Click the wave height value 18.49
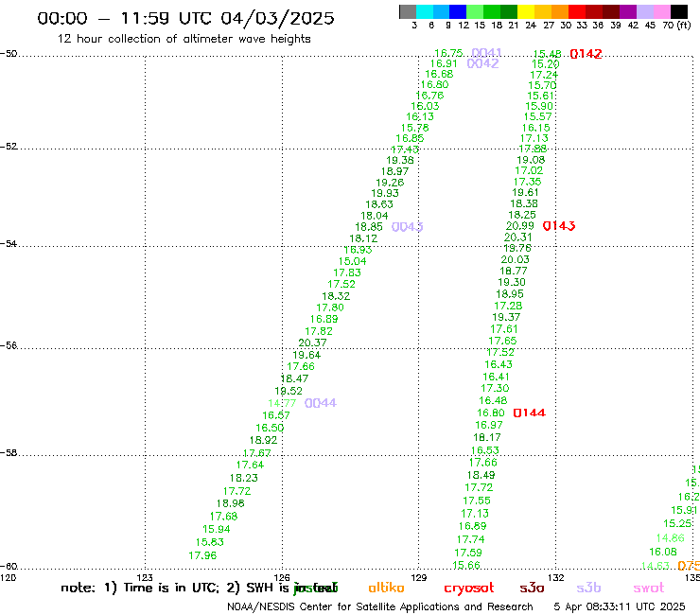The width and height of the screenshot is (700, 615). (x=481, y=475)
